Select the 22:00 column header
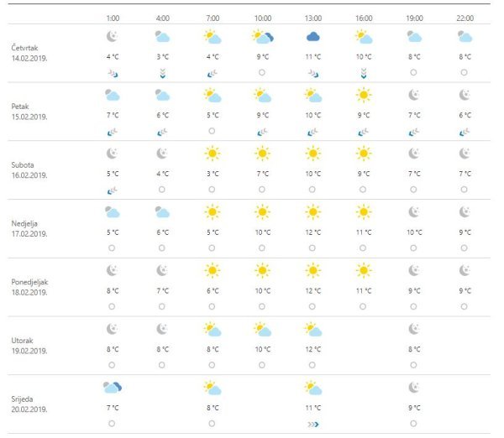The height and width of the screenshot is (438, 504). coord(464,18)
